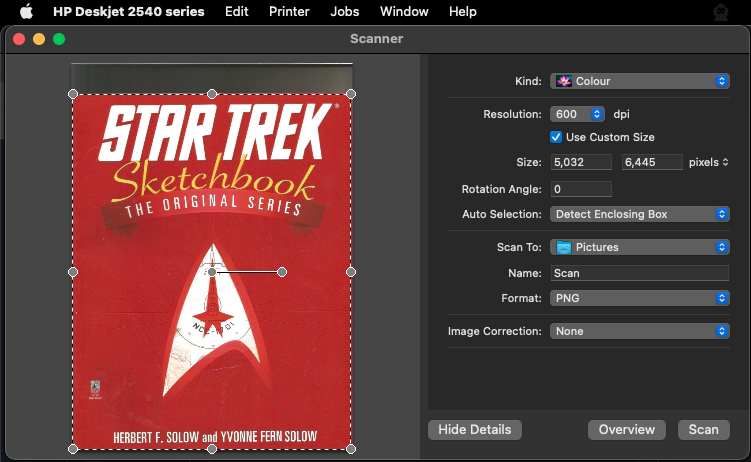
Task: Click the height size field showing 6,445
Action: click(x=652, y=162)
